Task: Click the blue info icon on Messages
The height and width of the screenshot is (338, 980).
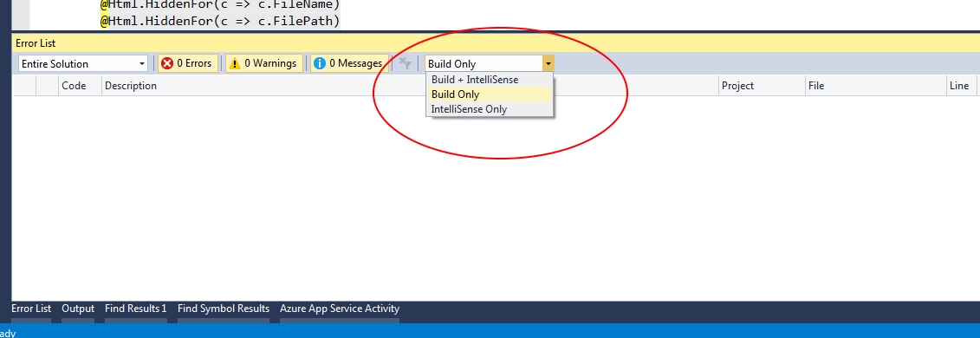Action: 320,63
